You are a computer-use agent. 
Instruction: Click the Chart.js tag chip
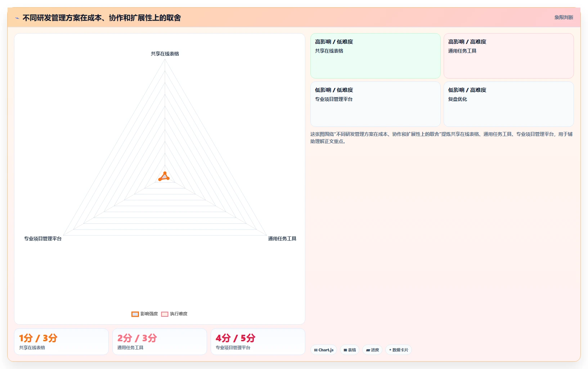[x=324, y=350]
